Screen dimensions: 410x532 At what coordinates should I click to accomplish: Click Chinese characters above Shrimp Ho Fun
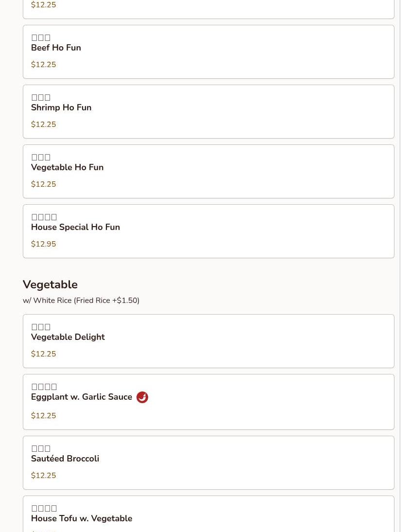(41, 97)
